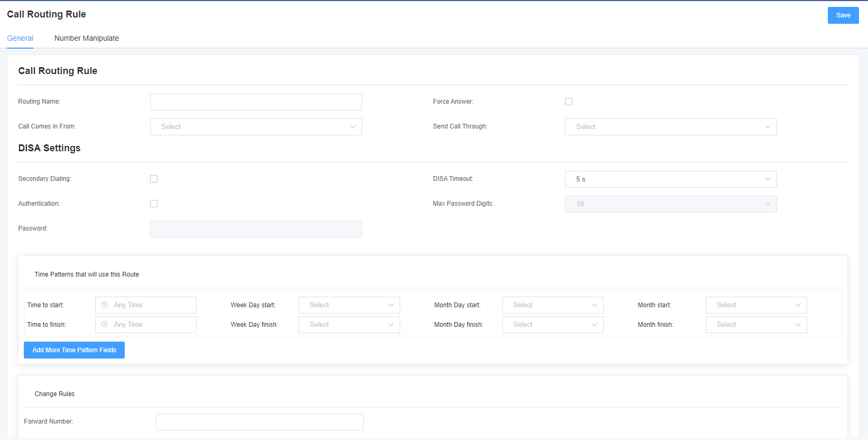Viewport: 868px width, 440px height.
Task: Toggle the Secondary Dialing checkbox
Action: pyautogui.click(x=154, y=179)
